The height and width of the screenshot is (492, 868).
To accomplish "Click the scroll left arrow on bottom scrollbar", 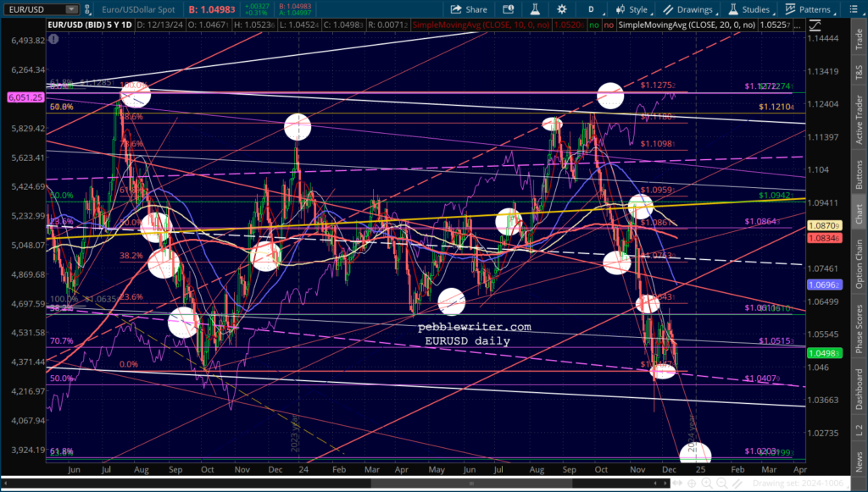I will click(x=6, y=484).
